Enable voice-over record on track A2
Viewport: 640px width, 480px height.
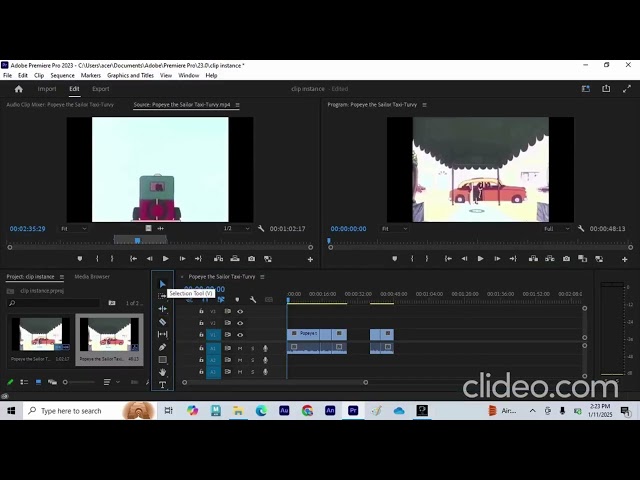pyautogui.click(x=265, y=360)
